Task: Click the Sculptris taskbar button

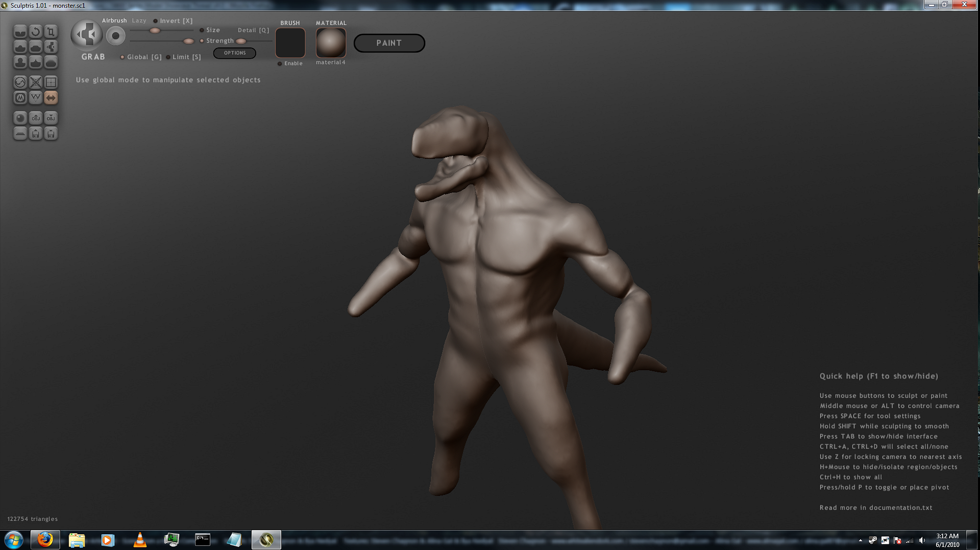Action: [x=266, y=540]
